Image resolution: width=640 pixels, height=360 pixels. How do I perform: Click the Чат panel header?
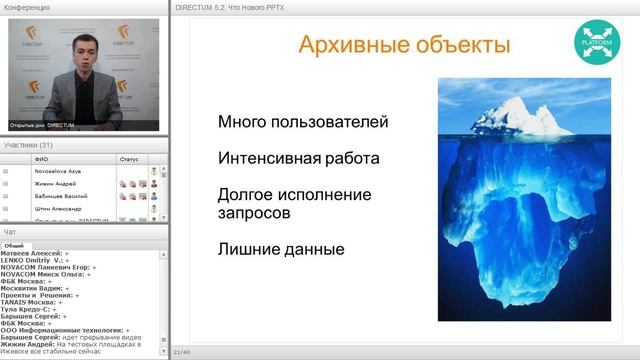[84, 232]
